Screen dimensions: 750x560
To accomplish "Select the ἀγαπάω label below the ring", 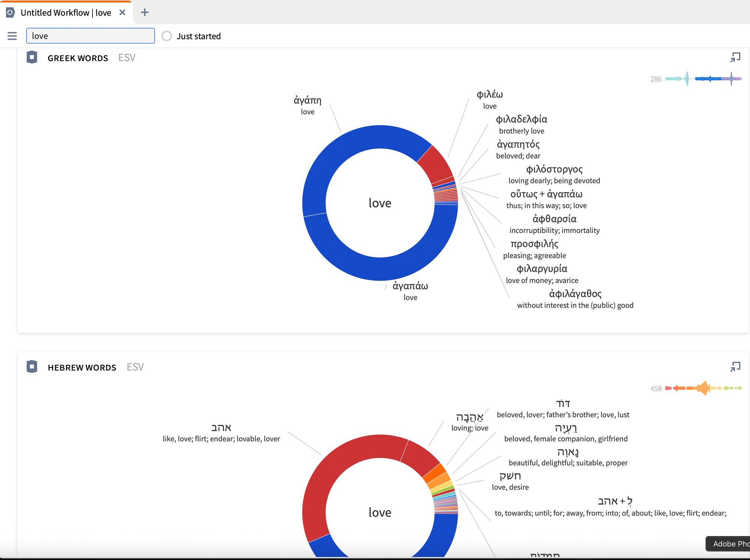I will pos(410,291).
